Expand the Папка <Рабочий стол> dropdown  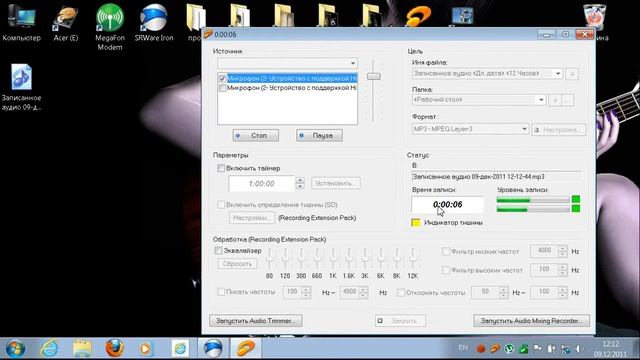point(541,100)
